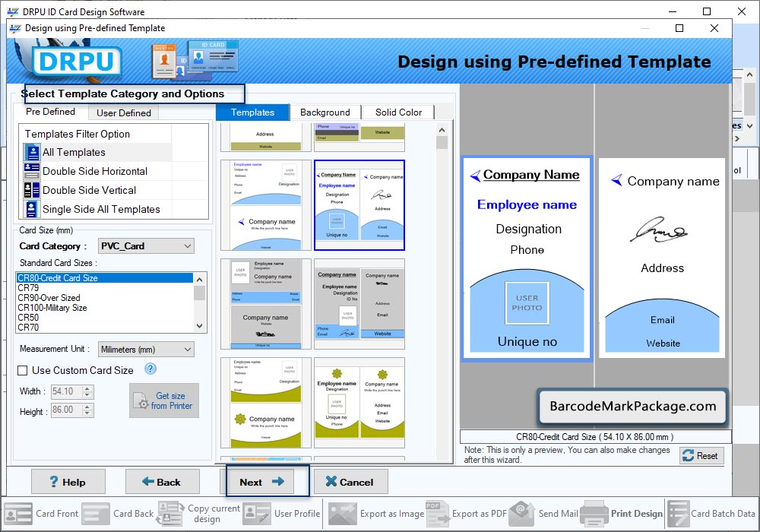Select CR50 card size
The width and height of the screenshot is (760, 532).
pos(105,318)
